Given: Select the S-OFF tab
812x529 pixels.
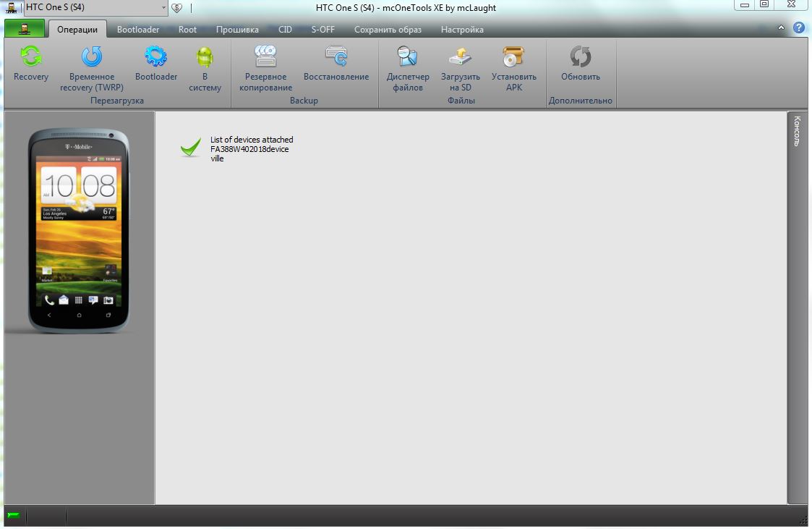Looking at the screenshot, I should tap(322, 30).
